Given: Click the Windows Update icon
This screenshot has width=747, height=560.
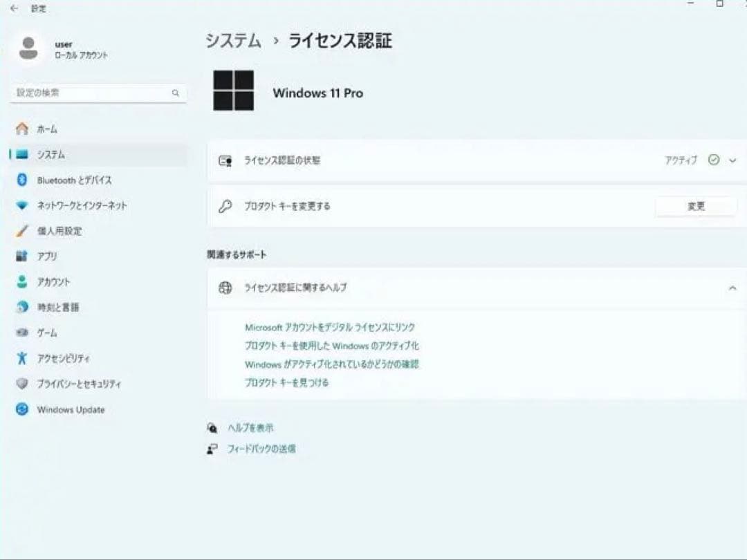Looking at the screenshot, I should click(23, 409).
